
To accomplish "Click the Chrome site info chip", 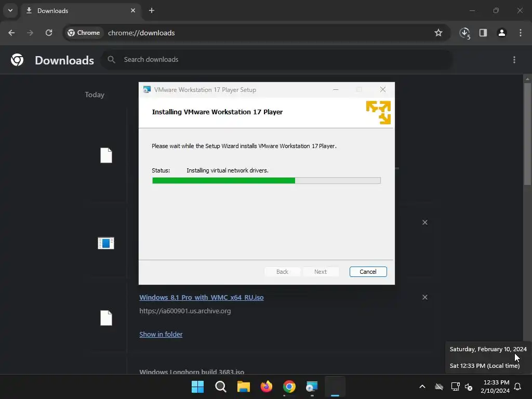I will tap(84, 33).
